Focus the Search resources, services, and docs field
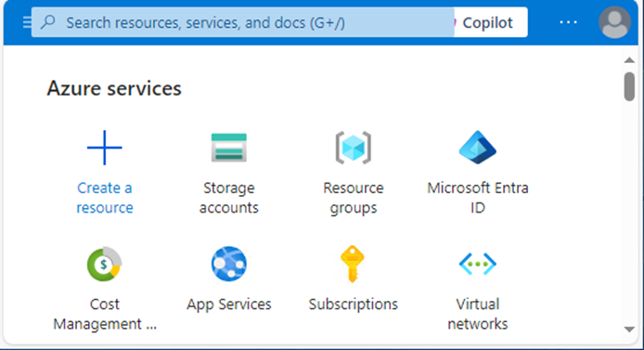644x350 pixels. pyautogui.click(x=243, y=22)
